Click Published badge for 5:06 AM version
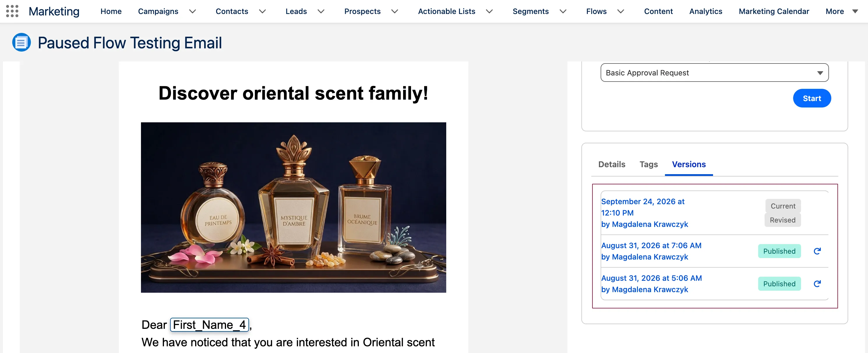Viewport: 868px width, 353px height. pos(779,284)
